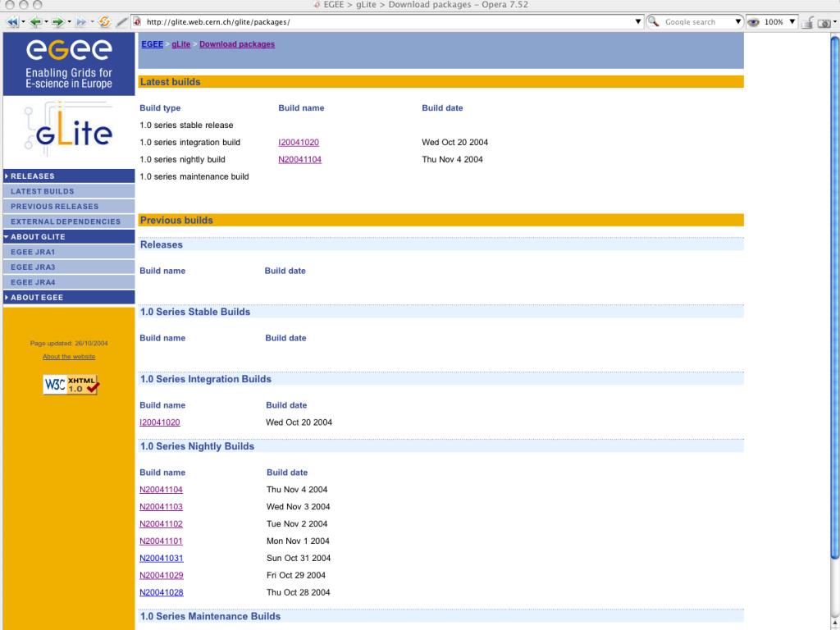Open the Forward button's history dropdown
Image resolution: width=840 pixels, height=630 pixels.
(x=69, y=22)
